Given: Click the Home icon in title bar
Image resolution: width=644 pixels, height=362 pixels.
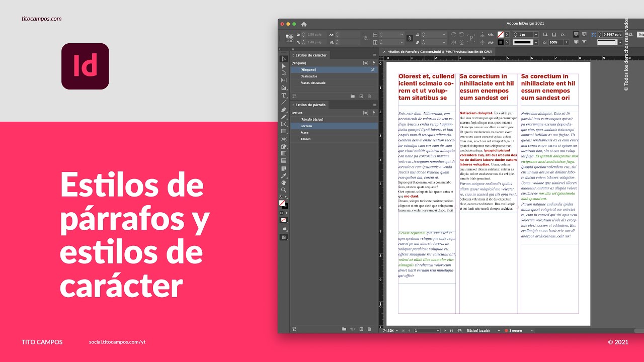Looking at the screenshot, I should point(304,24).
